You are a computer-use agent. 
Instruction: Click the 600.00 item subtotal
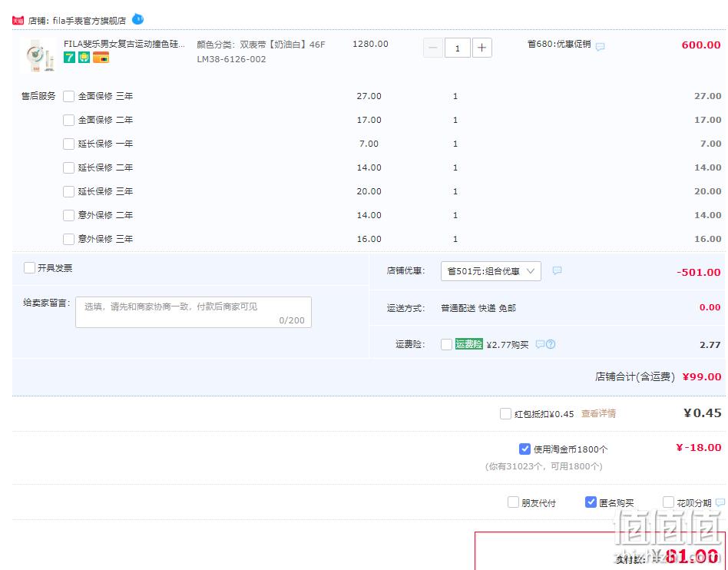701,45
